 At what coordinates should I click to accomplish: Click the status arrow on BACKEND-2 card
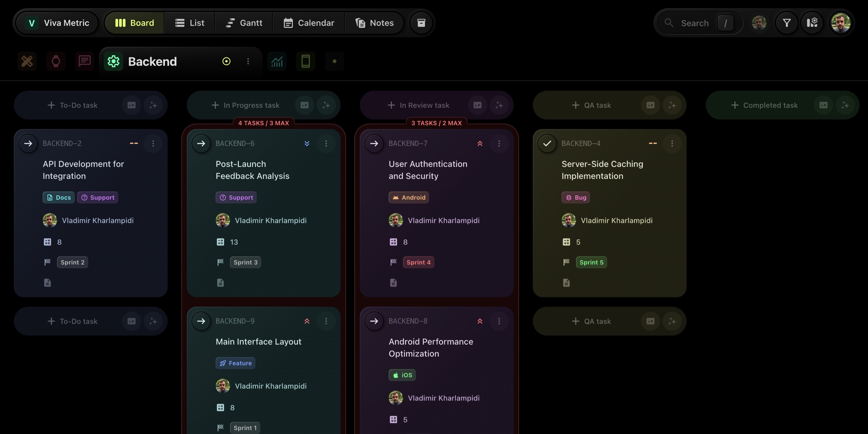tap(28, 143)
